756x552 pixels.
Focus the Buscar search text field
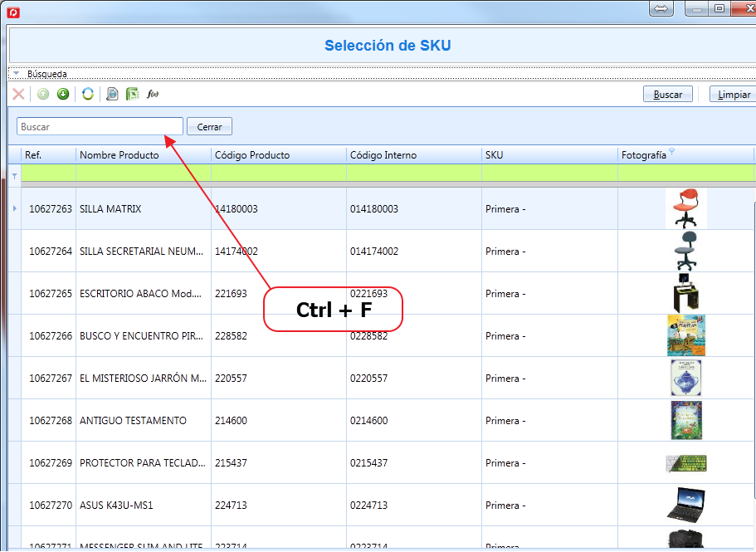100,127
